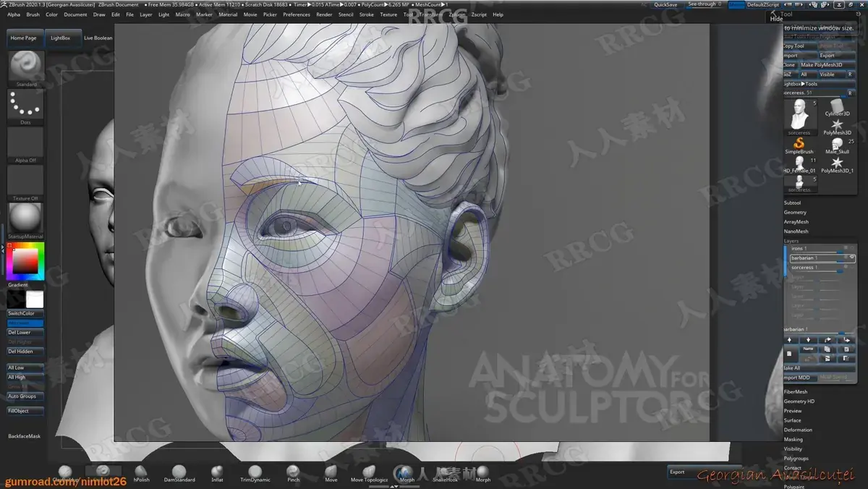Toggle visibility eye of barbarian layer
The height and width of the screenshot is (489, 868).
[x=852, y=258]
